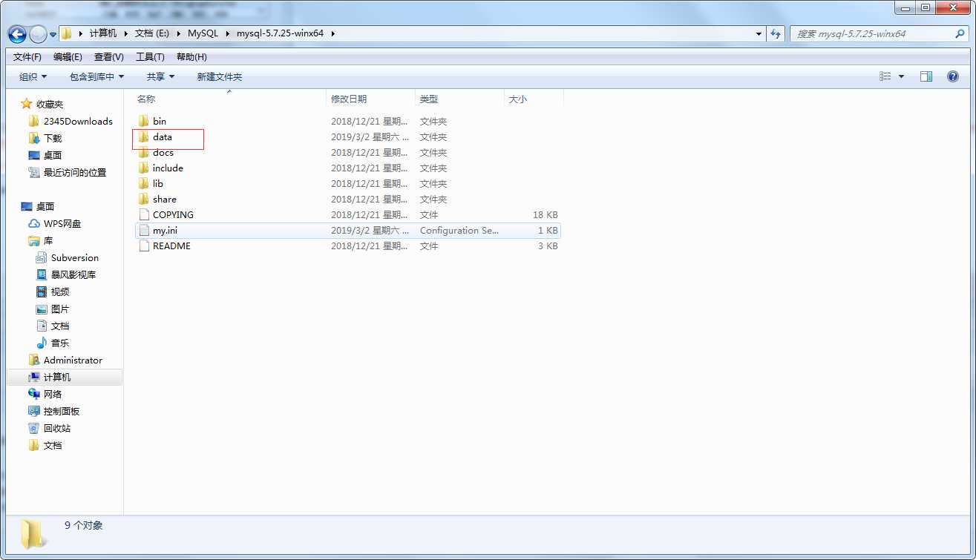Viewport: 976px width, 560px height.
Task: Click the search magnifier icon
Action: (x=960, y=33)
